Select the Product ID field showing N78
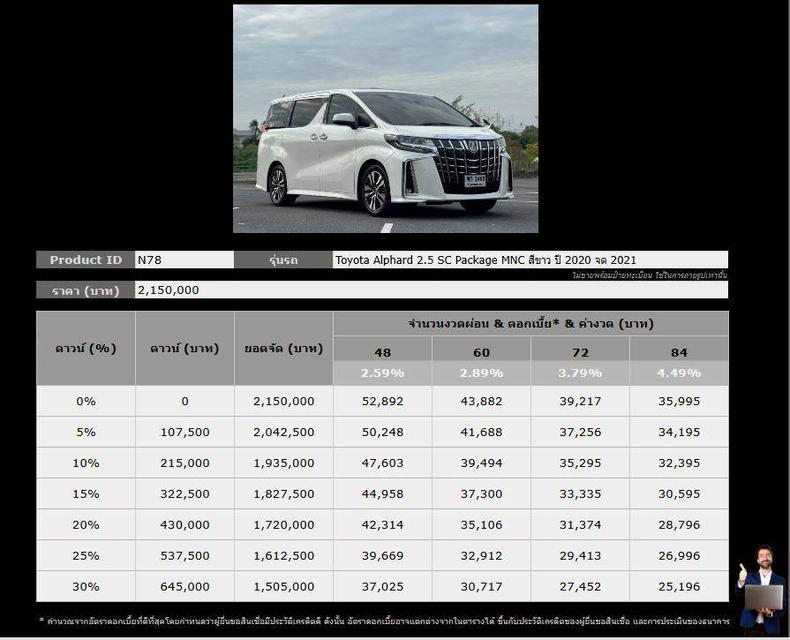 pyautogui.click(x=184, y=260)
